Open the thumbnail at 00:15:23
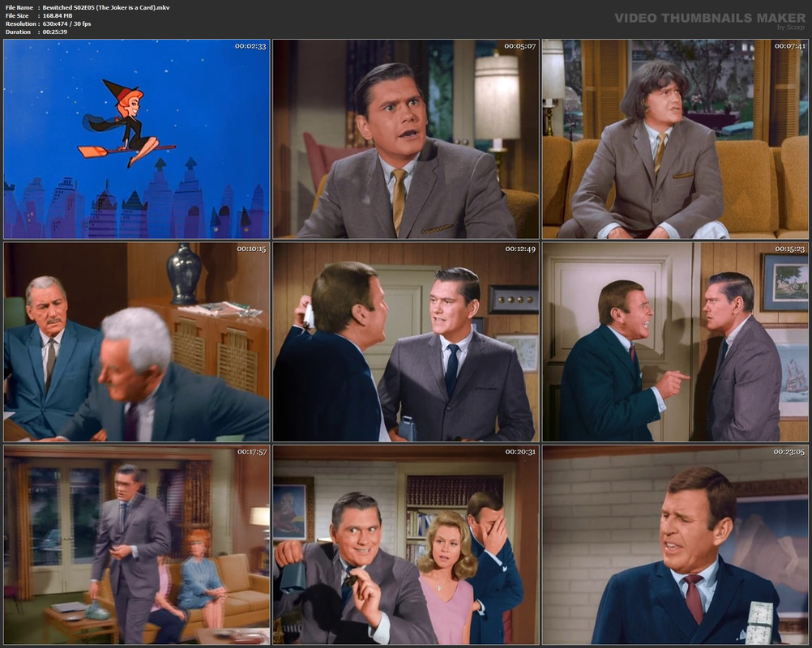 (x=675, y=342)
